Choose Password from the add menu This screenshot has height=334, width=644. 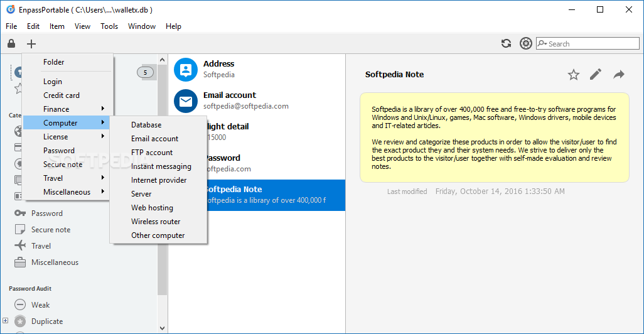click(67, 150)
